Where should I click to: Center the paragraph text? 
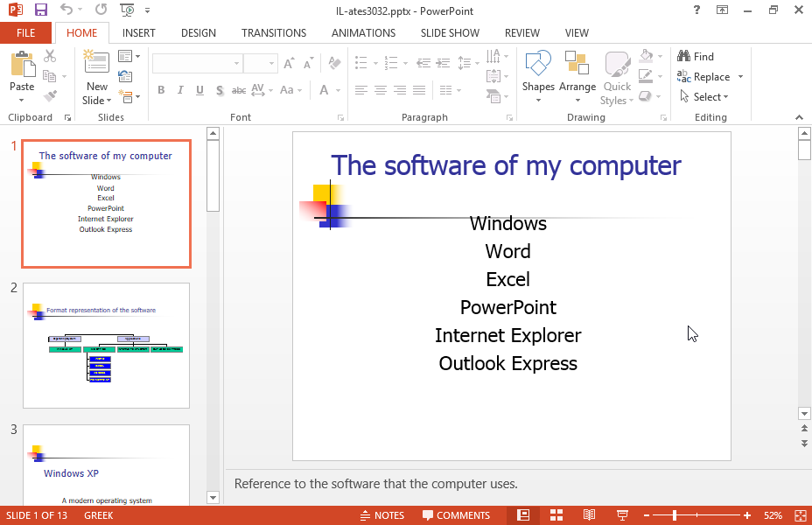pos(381,90)
